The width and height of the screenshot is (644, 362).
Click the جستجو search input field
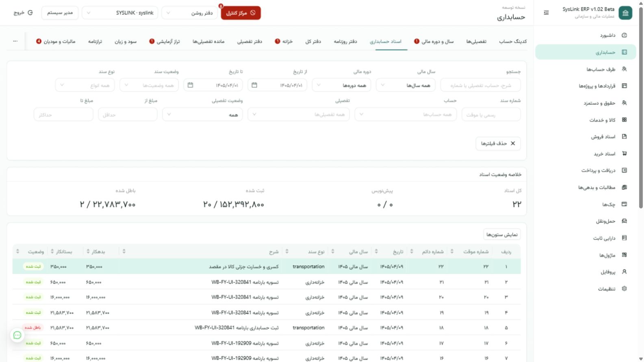(480, 85)
